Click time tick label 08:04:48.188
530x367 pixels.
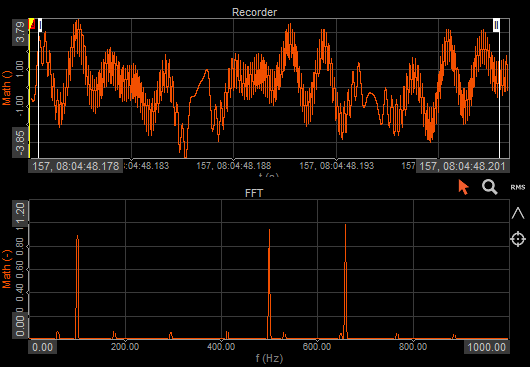tap(234, 166)
